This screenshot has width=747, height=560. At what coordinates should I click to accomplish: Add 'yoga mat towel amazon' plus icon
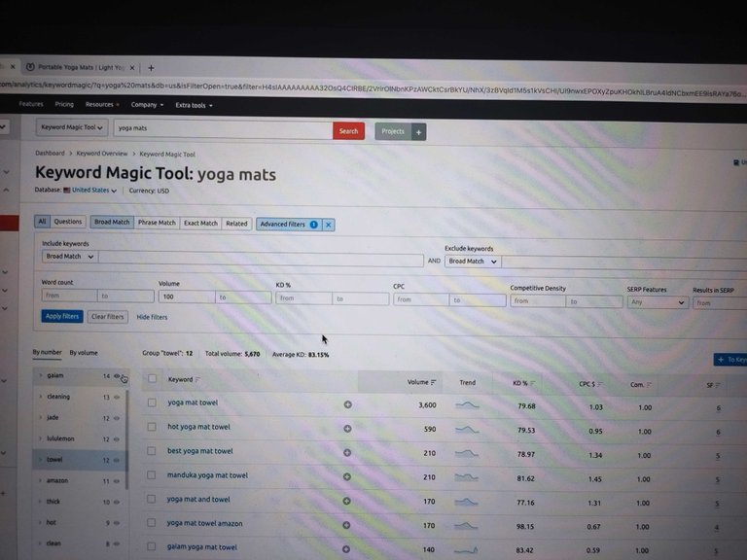click(346, 525)
